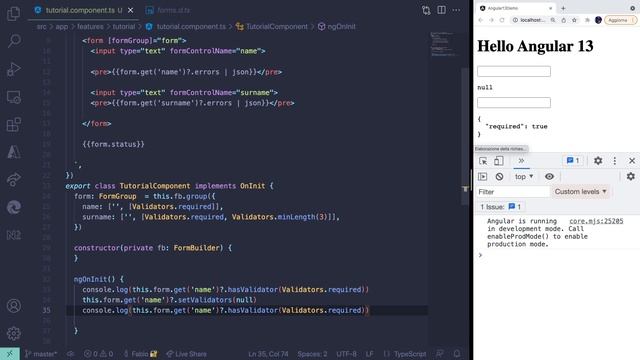
Task: Go back in the browser
Action: coord(480,20)
